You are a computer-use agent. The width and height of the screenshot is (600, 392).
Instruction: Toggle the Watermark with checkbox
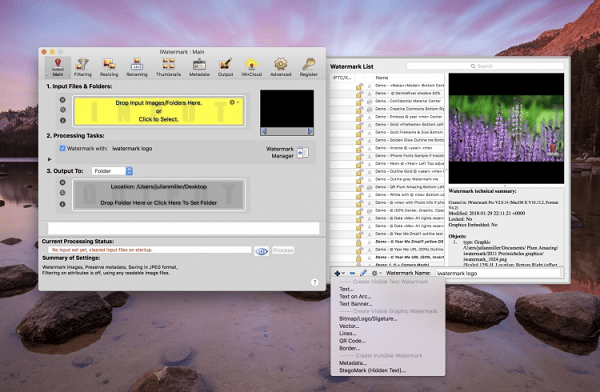pos(62,148)
